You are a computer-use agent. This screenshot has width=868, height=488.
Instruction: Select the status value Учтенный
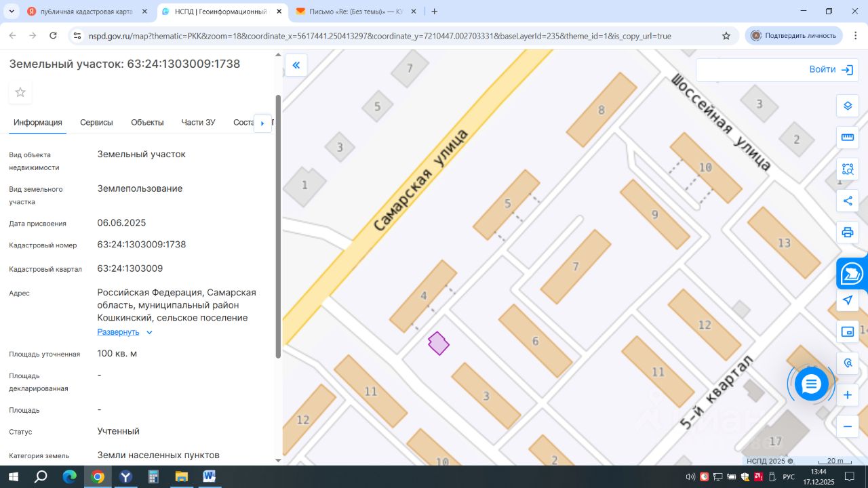pos(119,431)
